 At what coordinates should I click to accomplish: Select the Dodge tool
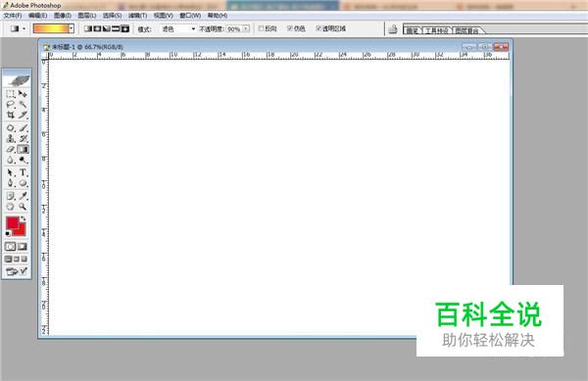click(23, 160)
